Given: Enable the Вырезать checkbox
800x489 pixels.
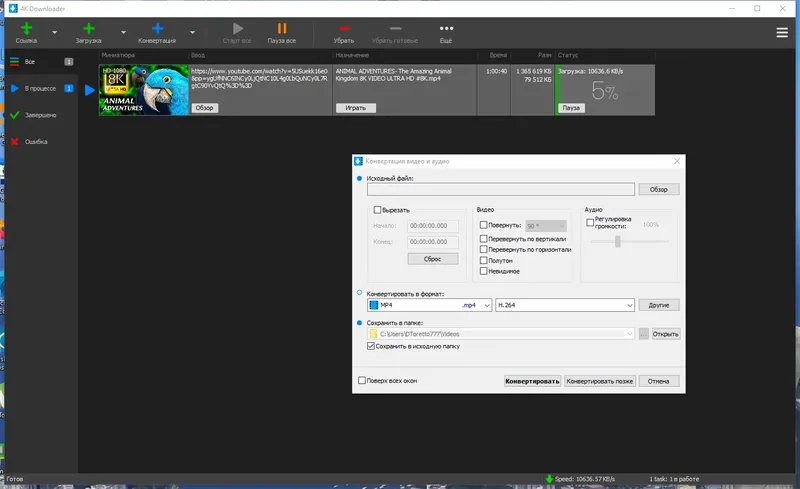Looking at the screenshot, I should click(378, 210).
